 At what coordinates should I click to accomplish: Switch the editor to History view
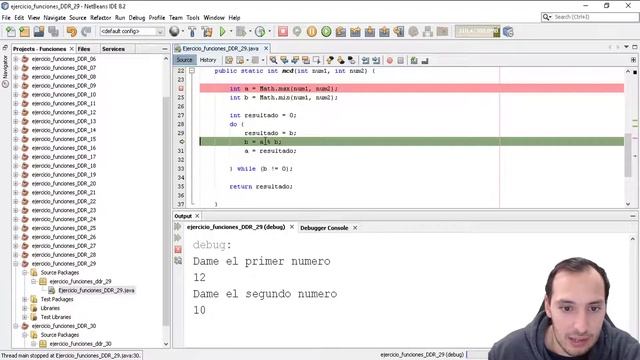[208, 60]
